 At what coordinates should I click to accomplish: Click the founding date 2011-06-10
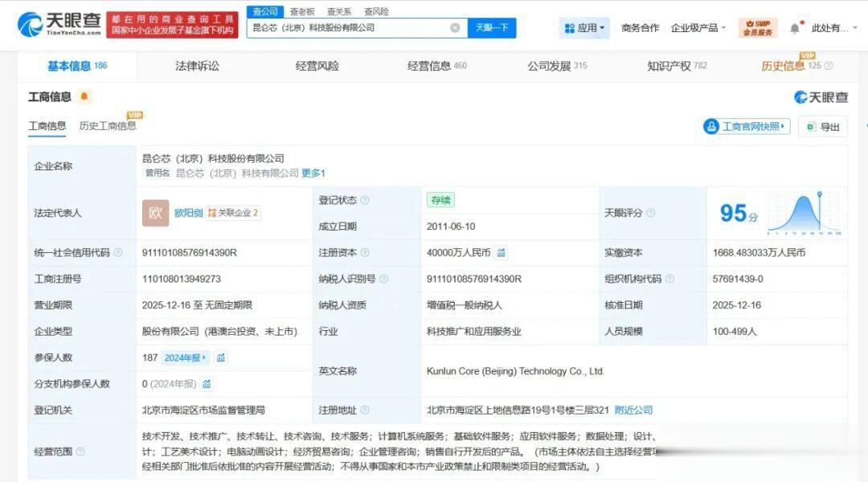[451, 227]
